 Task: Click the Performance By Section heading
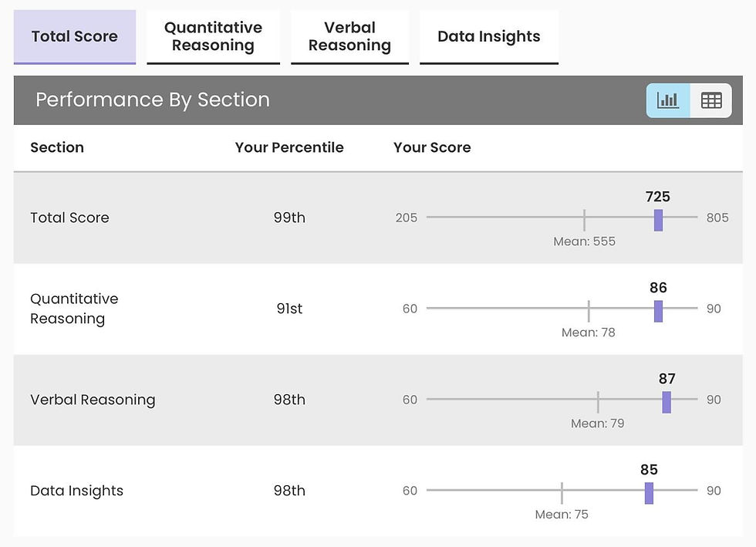coord(153,100)
